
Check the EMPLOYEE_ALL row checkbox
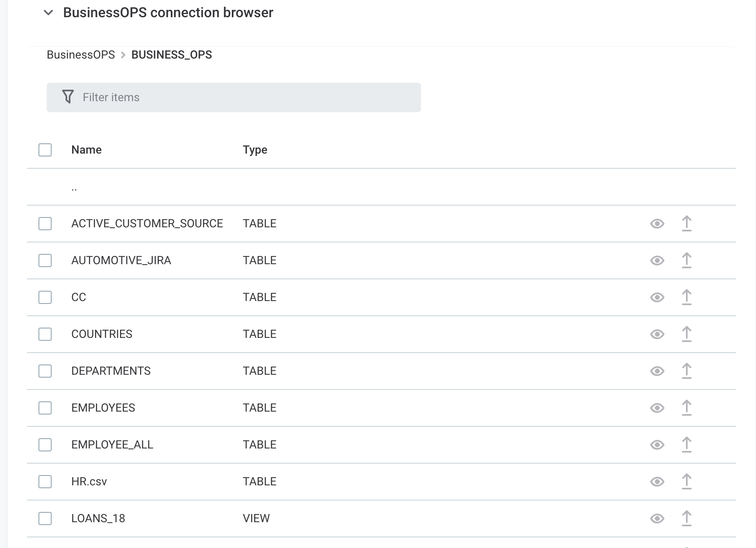45,445
